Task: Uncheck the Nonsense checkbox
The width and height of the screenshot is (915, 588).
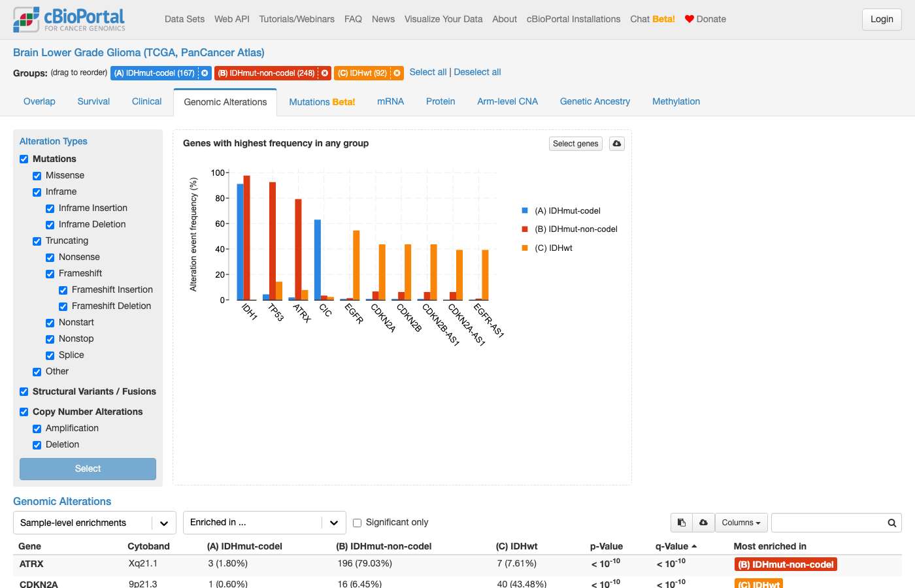Action: pos(50,257)
